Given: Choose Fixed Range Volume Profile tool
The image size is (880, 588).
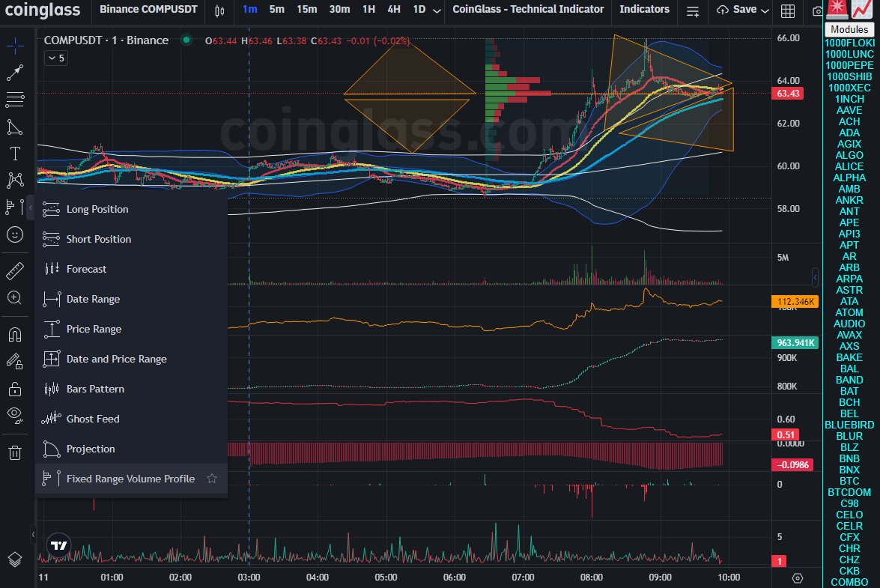Looking at the screenshot, I should tap(131, 479).
